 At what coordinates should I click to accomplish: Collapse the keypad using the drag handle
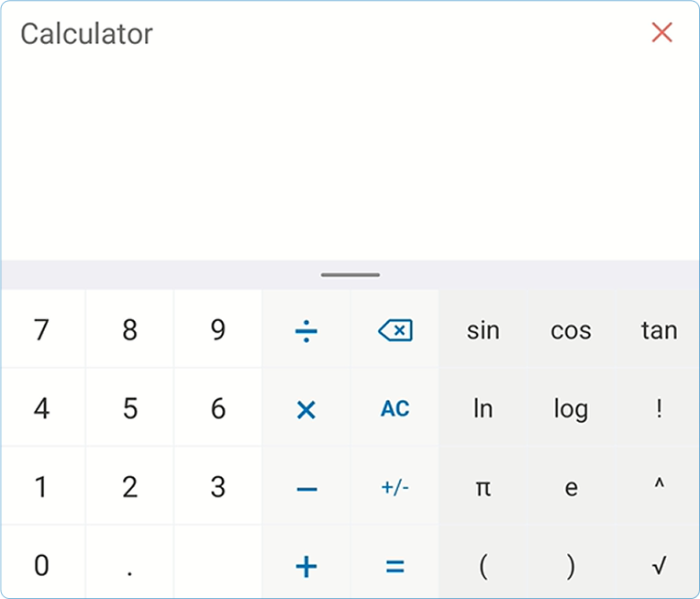350,274
